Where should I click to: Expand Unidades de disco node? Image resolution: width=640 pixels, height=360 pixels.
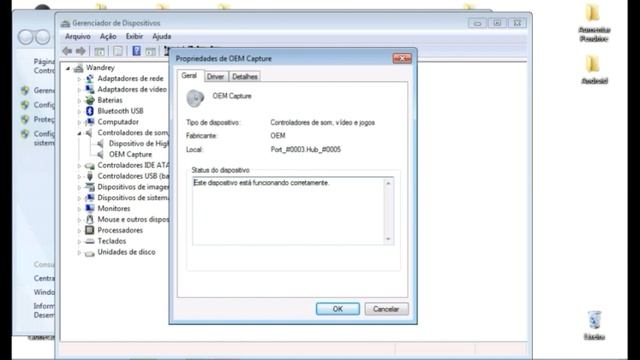click(x=79, y=252)
